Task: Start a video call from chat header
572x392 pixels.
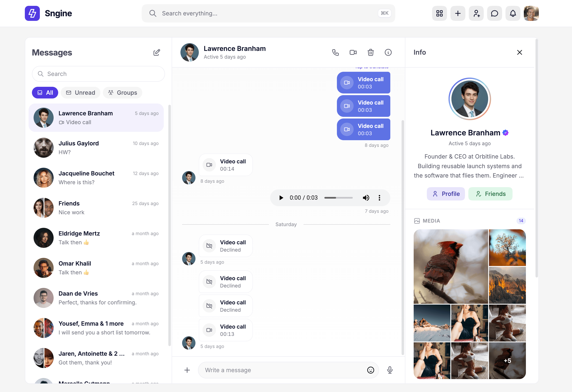Action: coord(353,52)
